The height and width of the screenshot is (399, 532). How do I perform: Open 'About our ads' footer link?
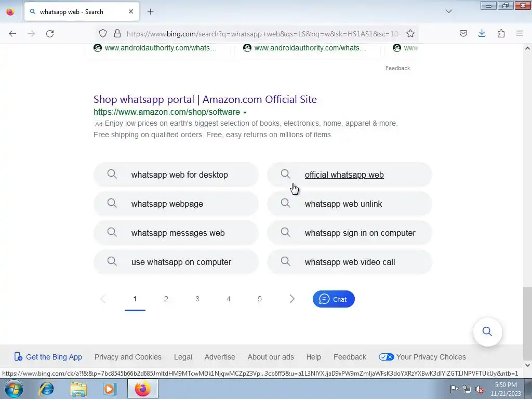[271, 357]
